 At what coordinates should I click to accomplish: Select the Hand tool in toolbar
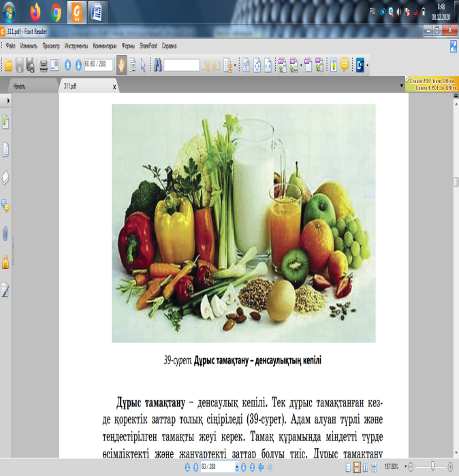click(x=122, y=65)
